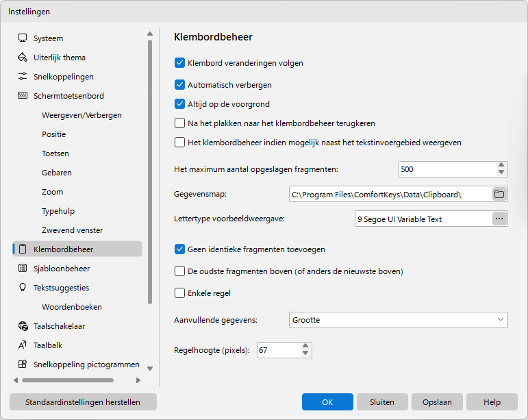This screenshot has width=528, height=420.
Task: Open the Toetsen subsection
Action: 55,153
